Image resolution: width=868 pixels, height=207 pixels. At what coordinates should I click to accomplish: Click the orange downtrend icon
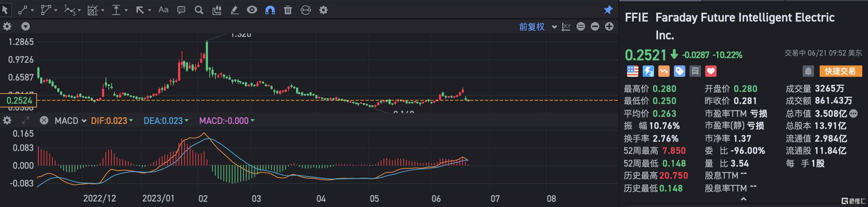pos(664,71)
